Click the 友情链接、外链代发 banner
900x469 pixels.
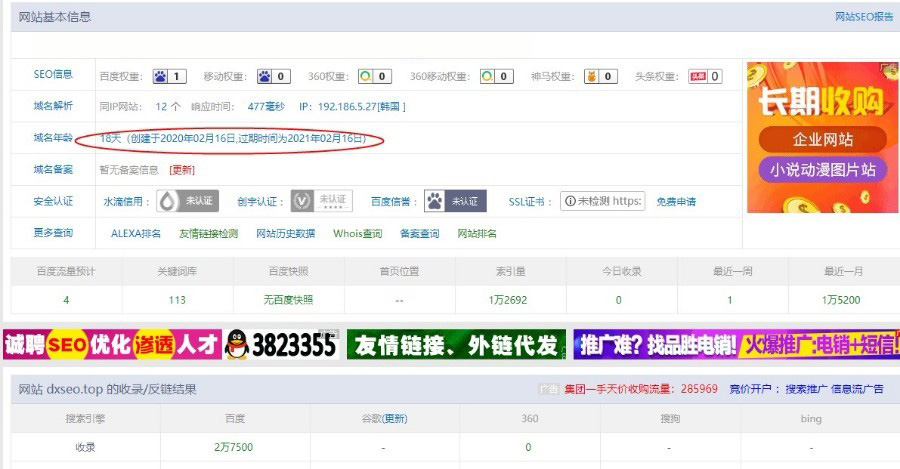pyautogui.click(x=456, y=345)
